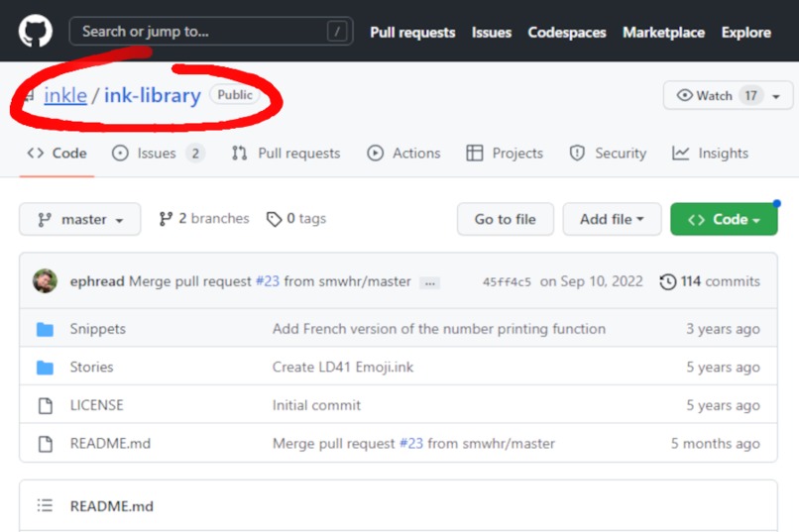Expand commit message ellipsis button

429,283
